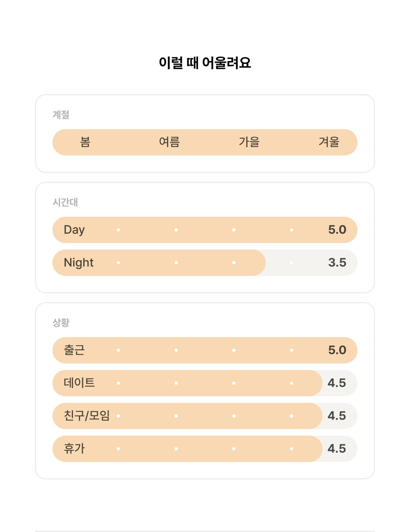Click the 데이트 score 4.5

[x=337, y=383]
